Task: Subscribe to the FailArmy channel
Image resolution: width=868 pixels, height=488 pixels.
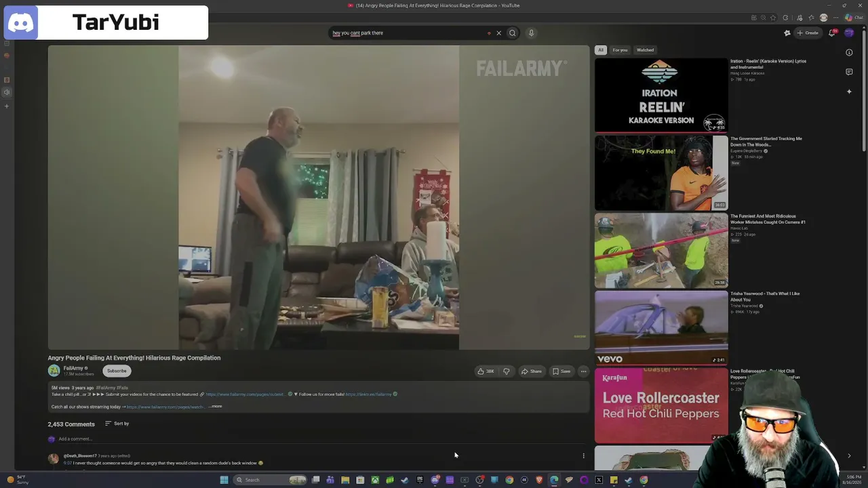Action: coord(117,371)
